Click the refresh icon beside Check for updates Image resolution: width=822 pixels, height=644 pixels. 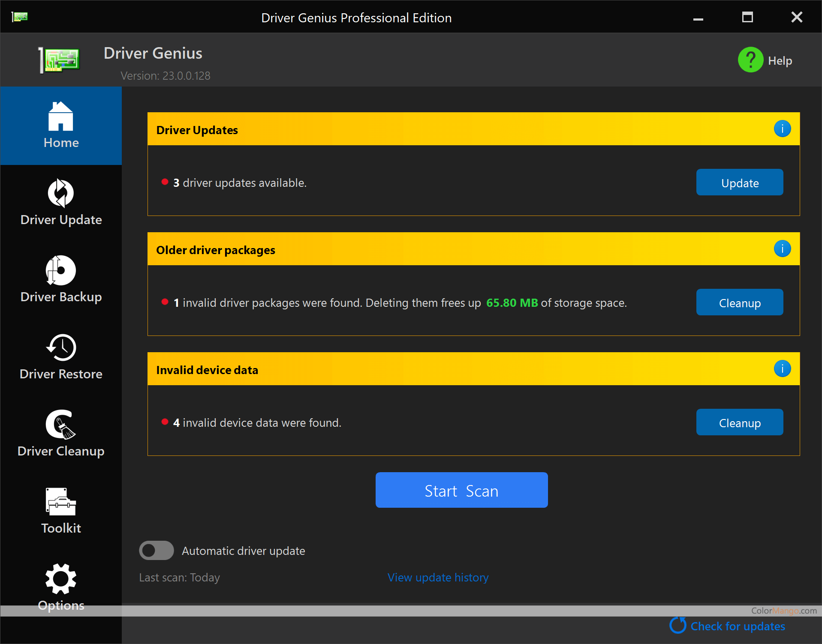tap(678, 626)
